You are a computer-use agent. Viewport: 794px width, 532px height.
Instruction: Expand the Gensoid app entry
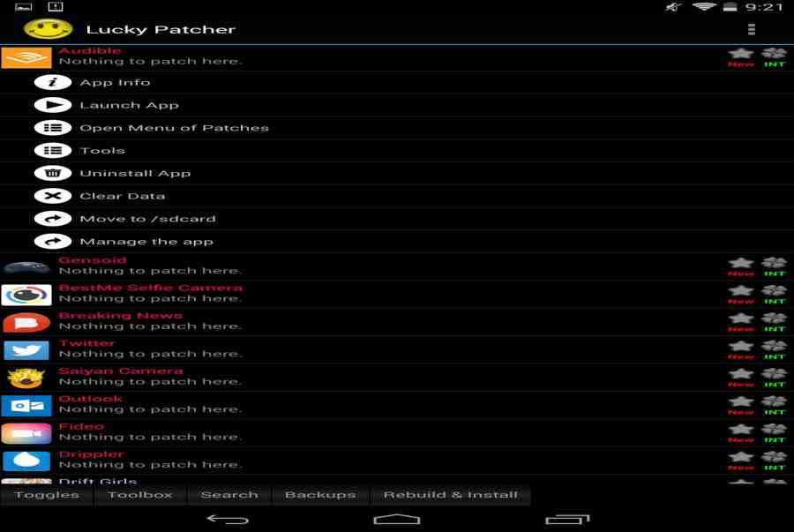[x=150, y=266]
